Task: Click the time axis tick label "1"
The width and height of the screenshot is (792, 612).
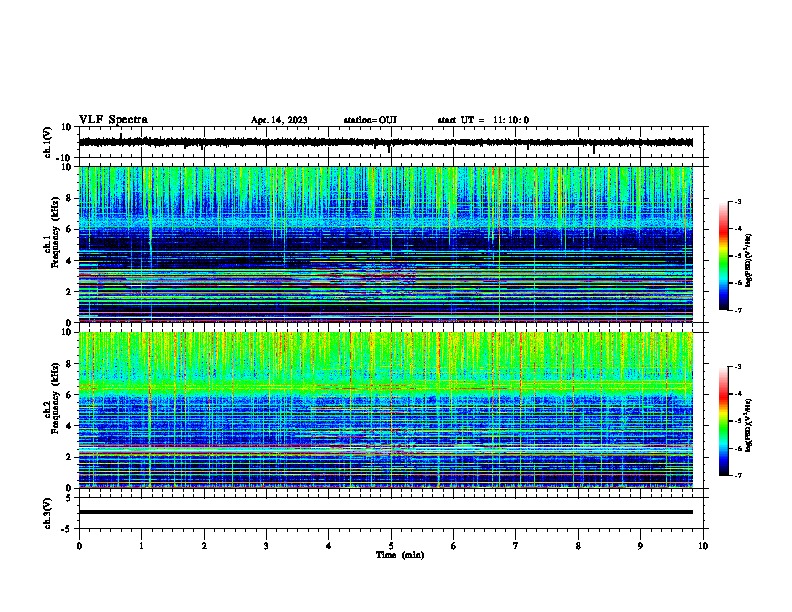Action: pos(141,546)
